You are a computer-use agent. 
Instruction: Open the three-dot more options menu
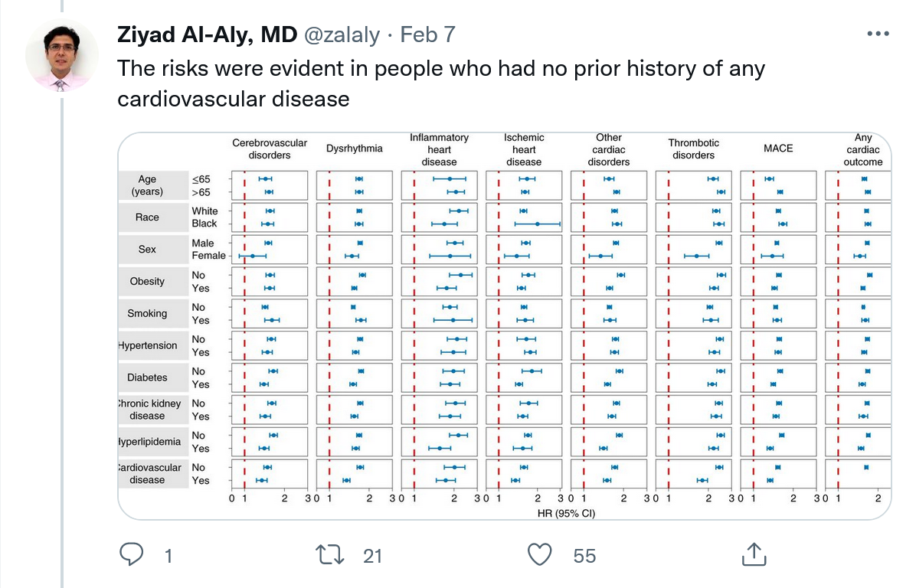point(878,34)
